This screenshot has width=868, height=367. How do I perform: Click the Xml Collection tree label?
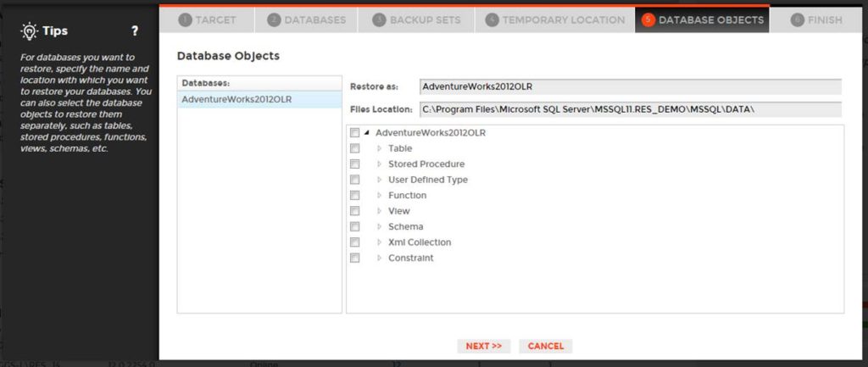coord(420,242)
